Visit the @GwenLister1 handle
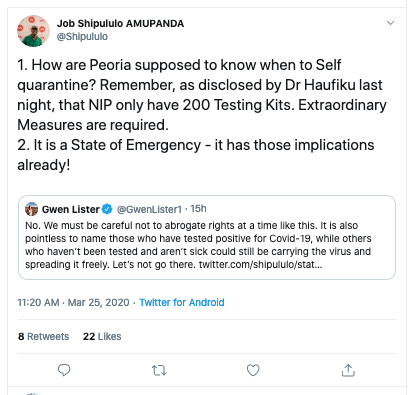Screen dimensions: 414x395 (x=149, y=209)
